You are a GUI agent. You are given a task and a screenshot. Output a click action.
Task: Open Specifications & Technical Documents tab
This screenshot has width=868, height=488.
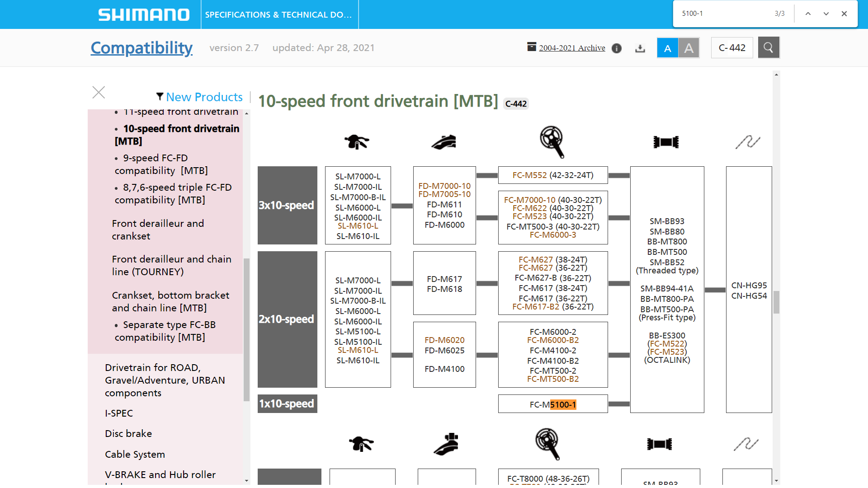click(279, 14)
